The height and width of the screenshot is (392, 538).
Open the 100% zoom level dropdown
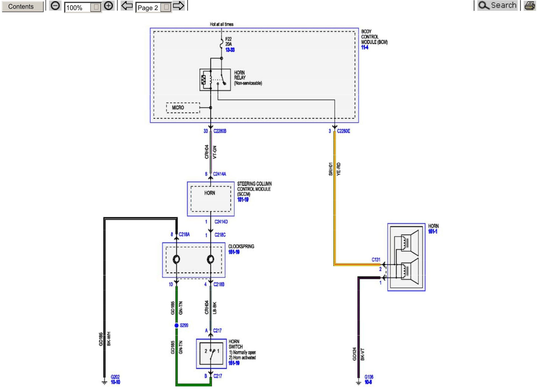95,8
